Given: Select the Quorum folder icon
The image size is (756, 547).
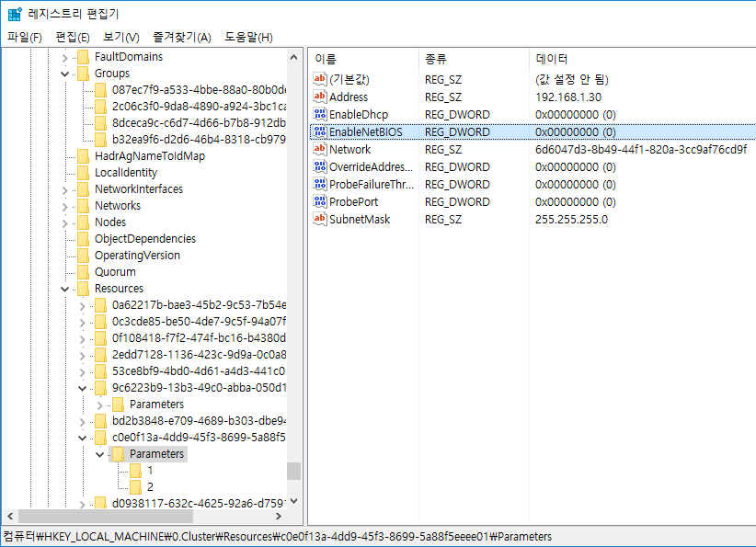Looking at the screenshot, I should point(84,272).
